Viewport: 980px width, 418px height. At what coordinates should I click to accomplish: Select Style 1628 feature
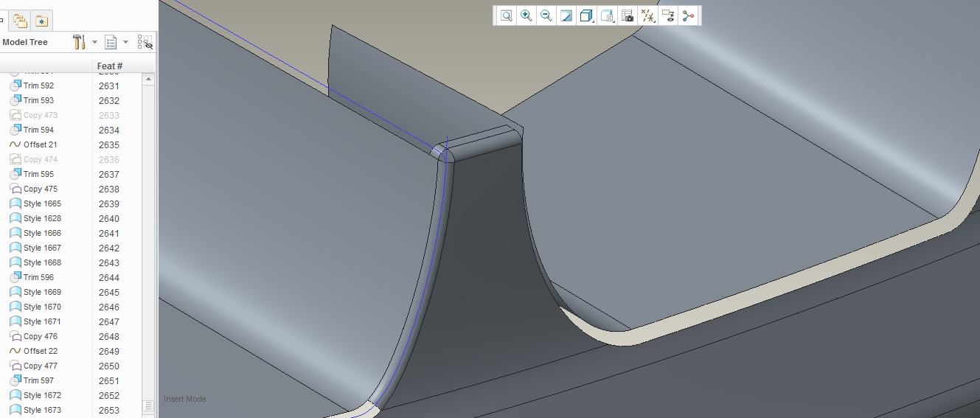click(x=42, y=218)
